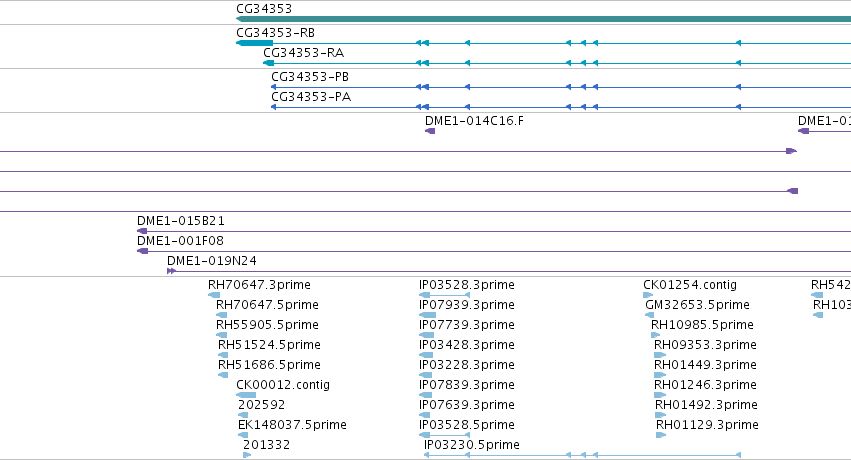
Task: Click the CG34353-PA protein label
Action: pyautogui.click(x=311, y=97)
